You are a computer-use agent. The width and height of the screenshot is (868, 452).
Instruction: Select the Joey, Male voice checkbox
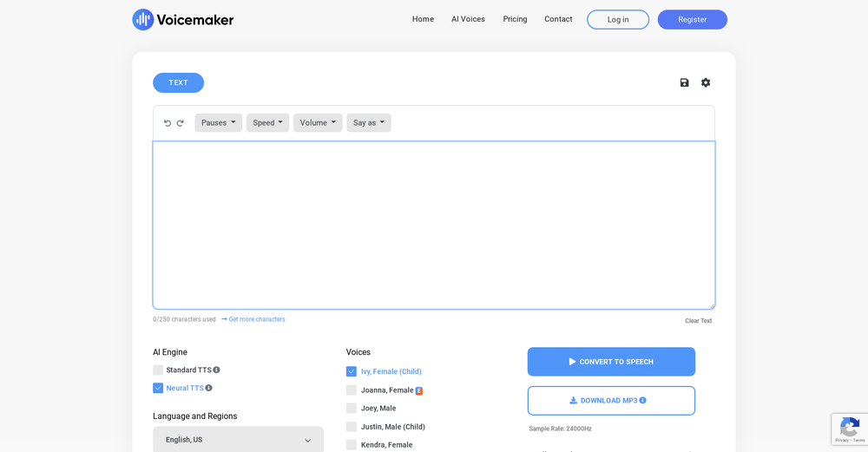(352, 409)
